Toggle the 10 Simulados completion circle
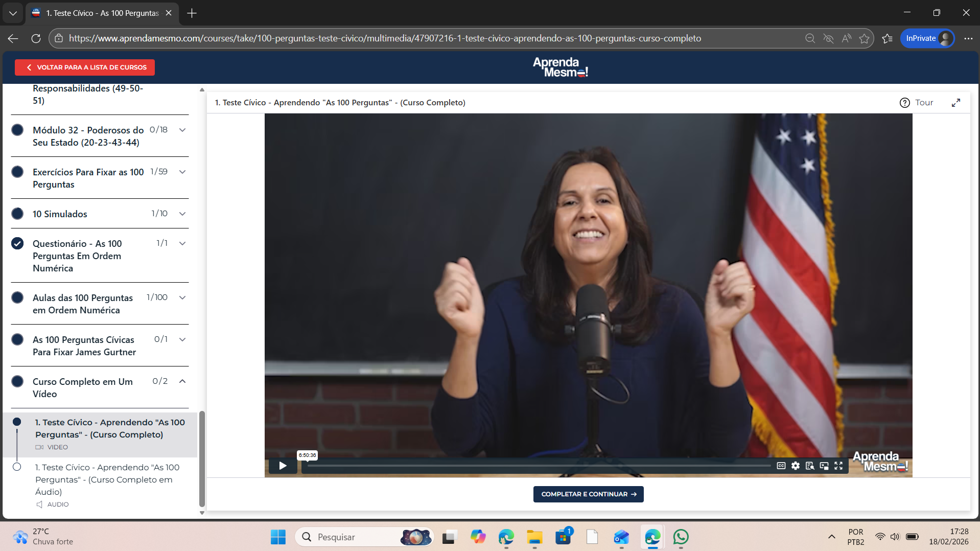Viewport: 980px width, 551px height. 17,214
